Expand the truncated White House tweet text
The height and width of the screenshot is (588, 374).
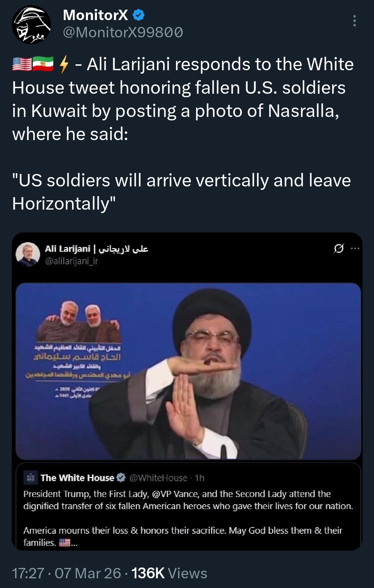click(74, 543)
